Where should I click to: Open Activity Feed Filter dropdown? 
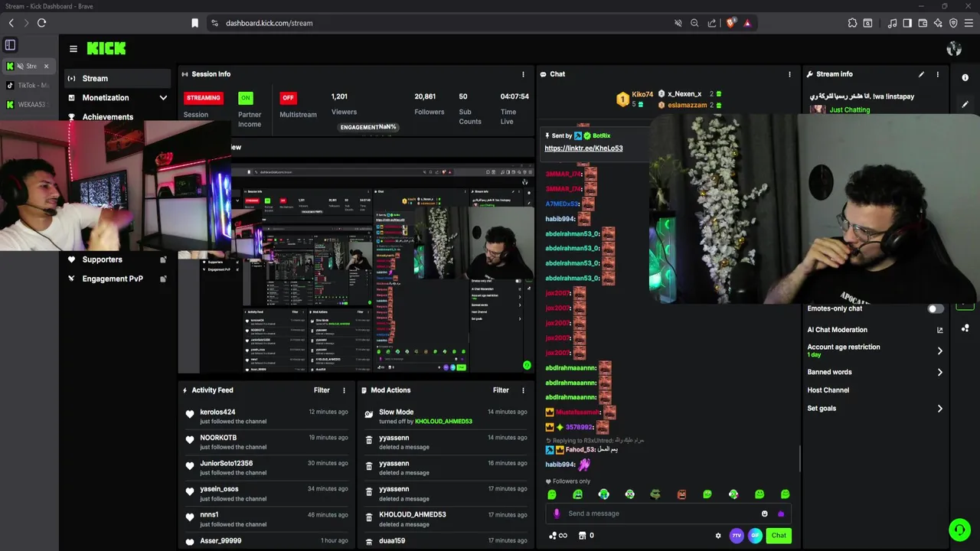coord(322,390)
